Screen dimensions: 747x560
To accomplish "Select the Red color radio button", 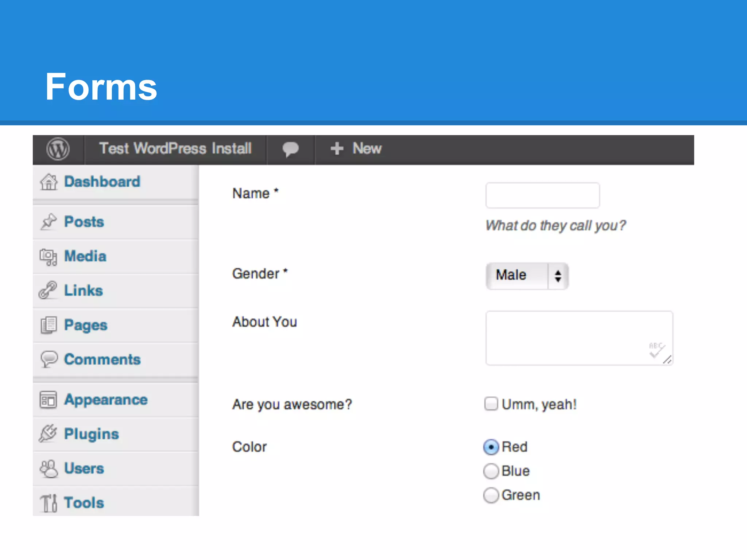I will coord(491,447).
